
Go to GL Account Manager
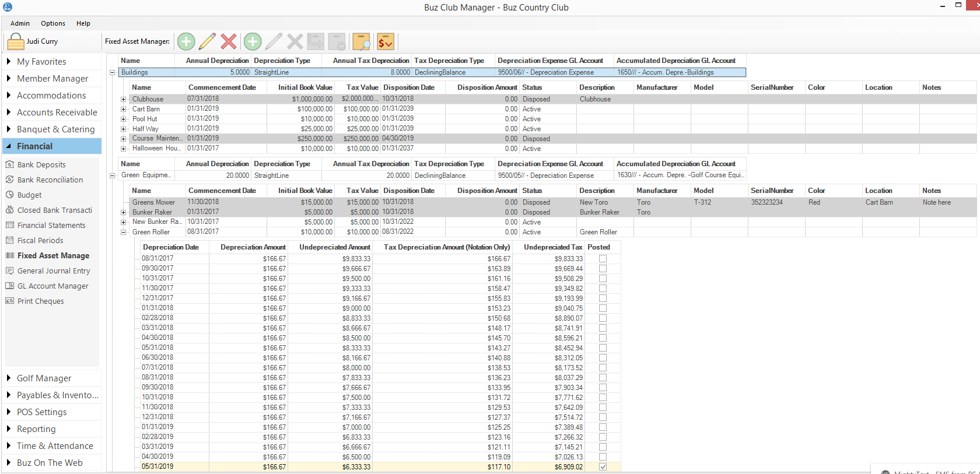52,286
